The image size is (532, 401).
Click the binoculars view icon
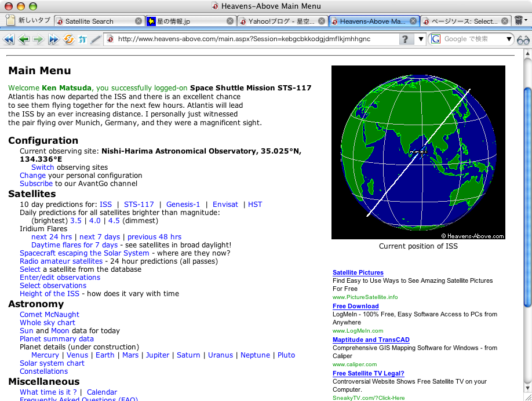(523, 40)
